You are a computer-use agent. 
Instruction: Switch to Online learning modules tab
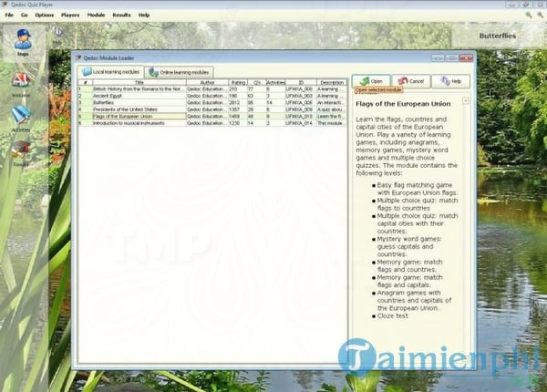179,72
